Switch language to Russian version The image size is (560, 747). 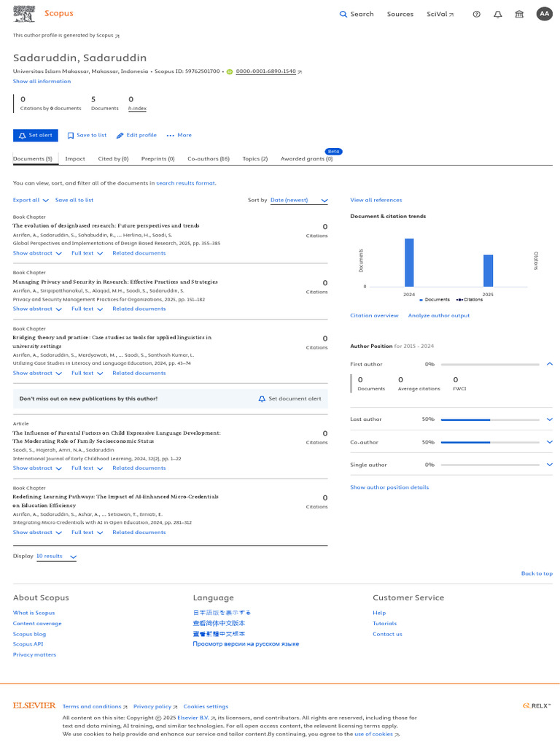(x=246, y=644)
